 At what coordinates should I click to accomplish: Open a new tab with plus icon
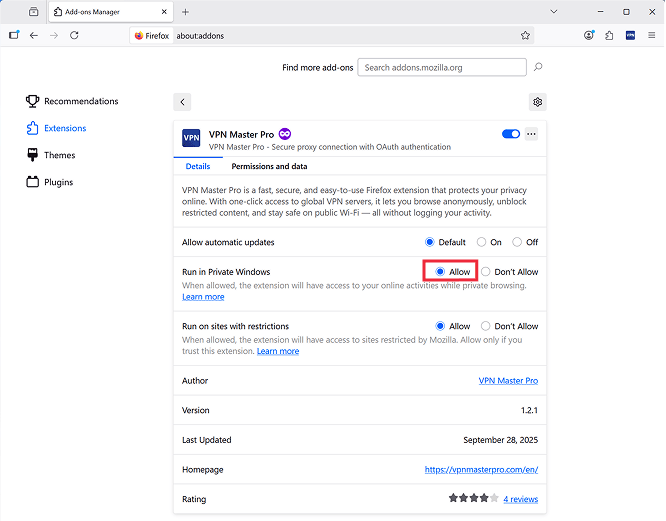click(x=185, y=12)
